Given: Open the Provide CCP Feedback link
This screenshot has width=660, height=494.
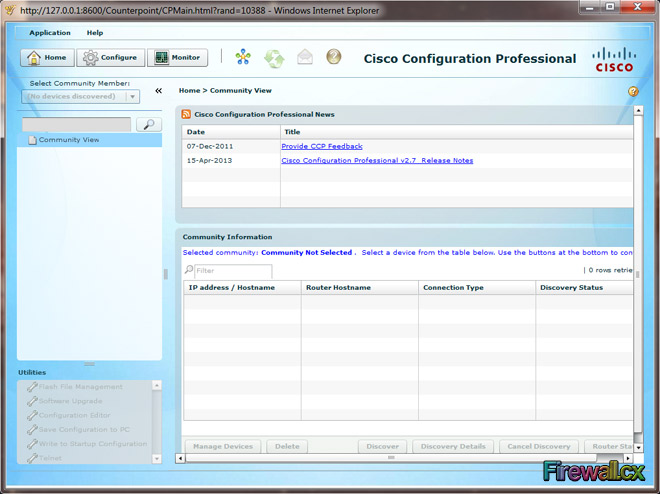Looking at the screenshot, I should 322,146.
